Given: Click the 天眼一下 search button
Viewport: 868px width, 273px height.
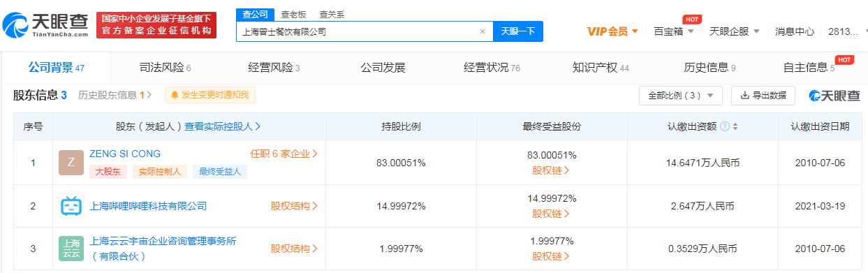Looking at the screenshot, I should pos(518,31).
